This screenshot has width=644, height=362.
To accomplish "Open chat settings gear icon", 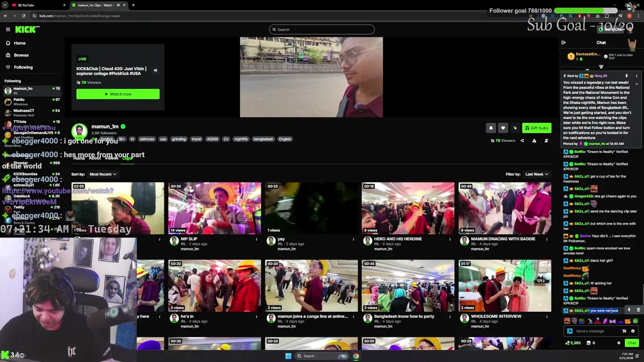I will pyautogui.click(x=619, y=343).
